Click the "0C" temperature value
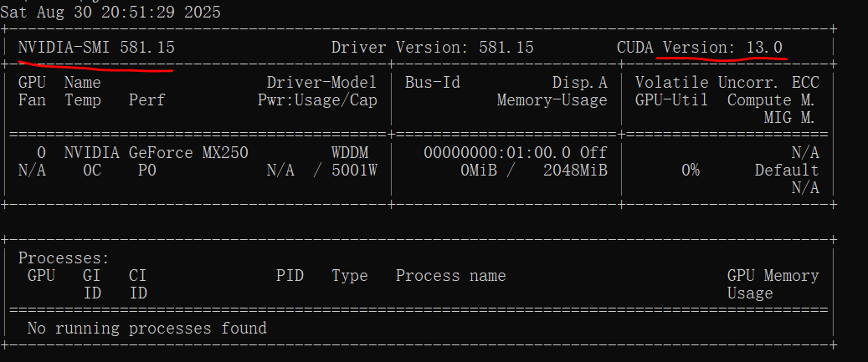Screen dimensions: 868x362 [92, 171]
